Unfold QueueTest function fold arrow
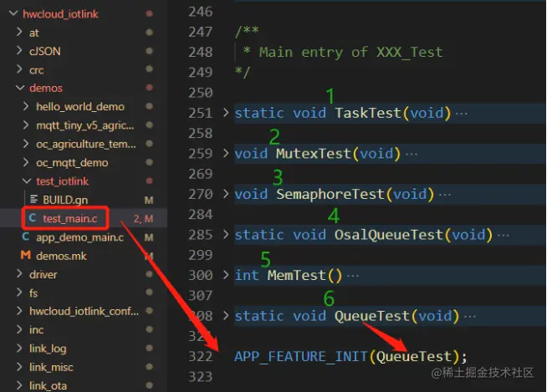This screenshot has width=547, height=392. pos(226,315)
